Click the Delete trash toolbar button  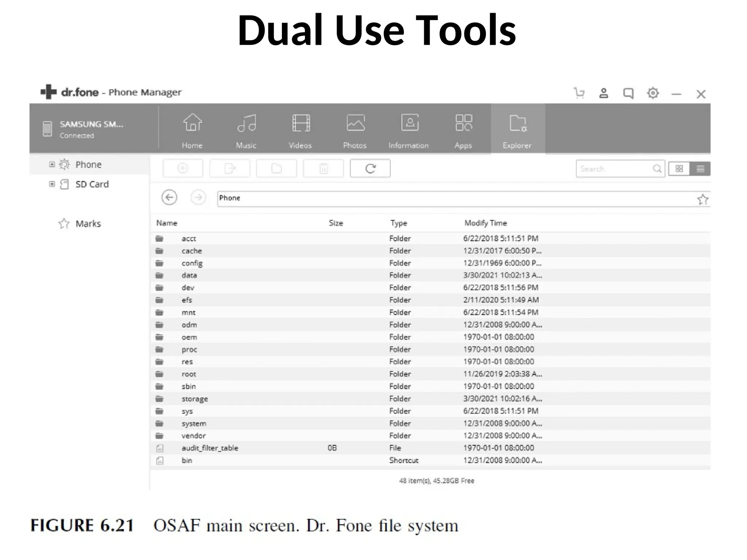coord(323,168)
